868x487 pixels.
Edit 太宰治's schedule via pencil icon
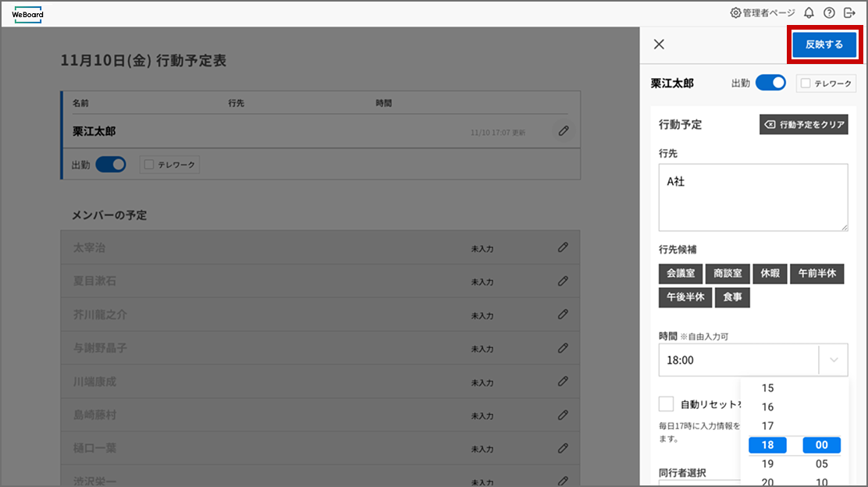[563, 247]
